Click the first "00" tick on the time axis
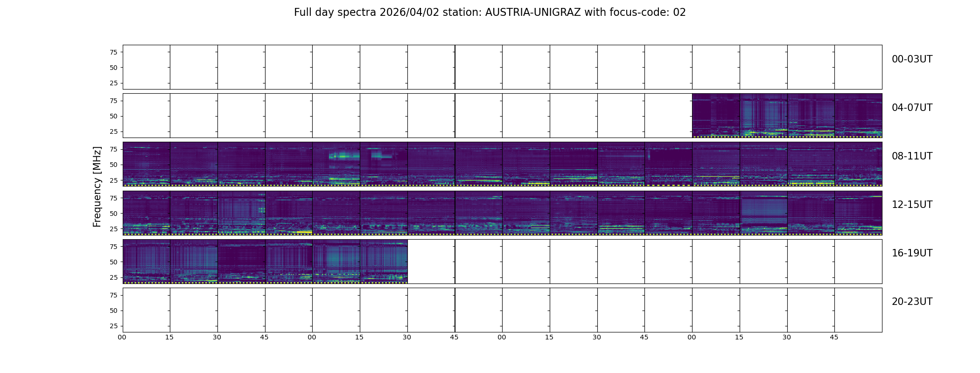This screenshot has height=373, width=980. (122, 337)
